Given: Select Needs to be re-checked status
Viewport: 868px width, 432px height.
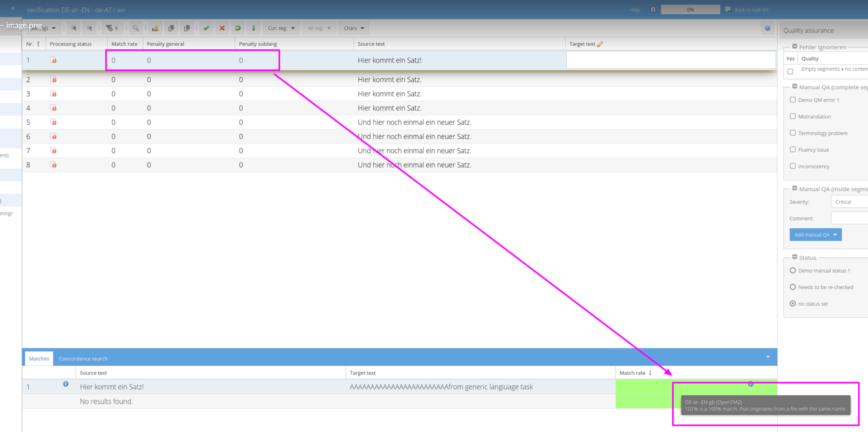Looking at the screenshot, I should point(793,287).
